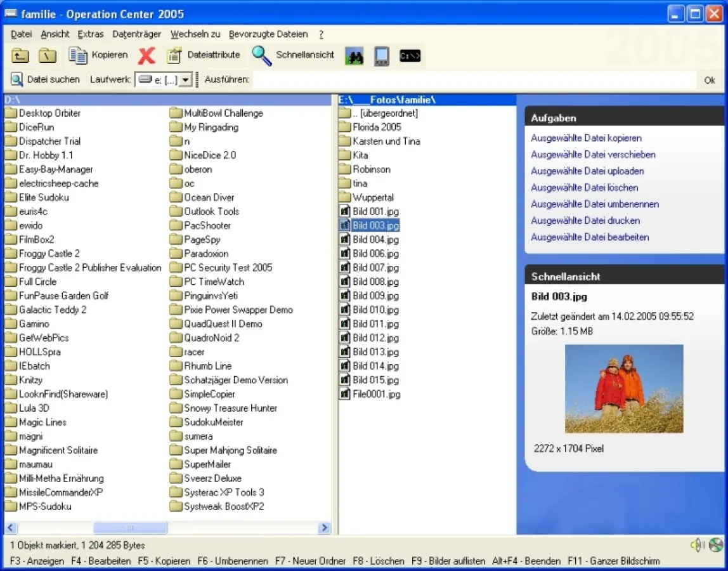The image size is (728, 571).
Task: Open the binoculars search tool
Action: pos(354,56)
